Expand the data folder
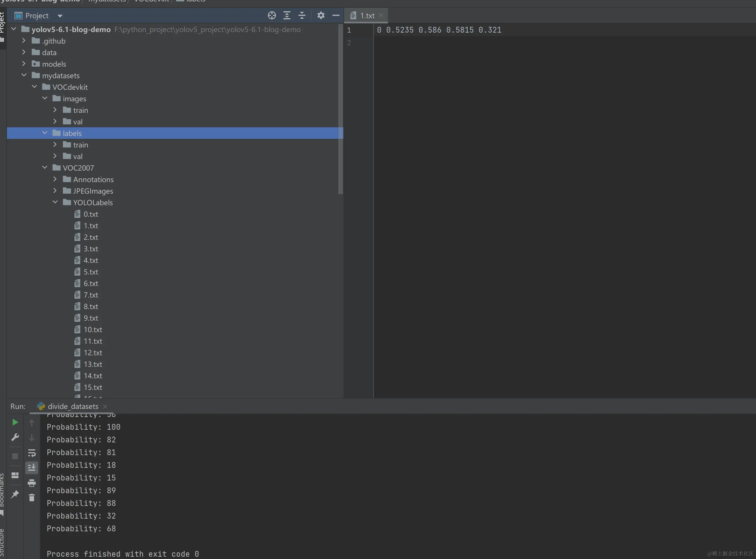This screenshot has width=756, height=559. (x=24, y=52)
